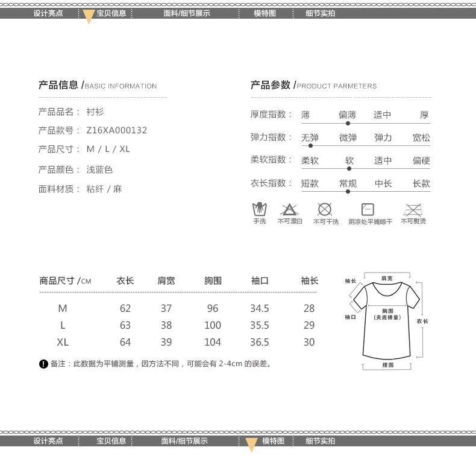476x456 pixels.
Task: Open the 宝贝信息 tab in bottom bar
Action: pos(111,441)
